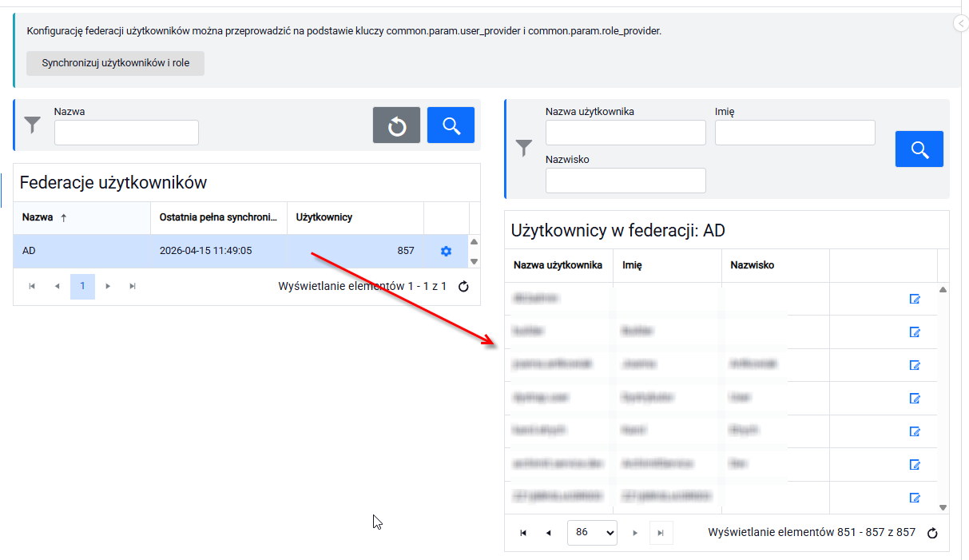969x560 pixels.
Task: Open the page number dropdown showing 86
Action: point(592,533)
